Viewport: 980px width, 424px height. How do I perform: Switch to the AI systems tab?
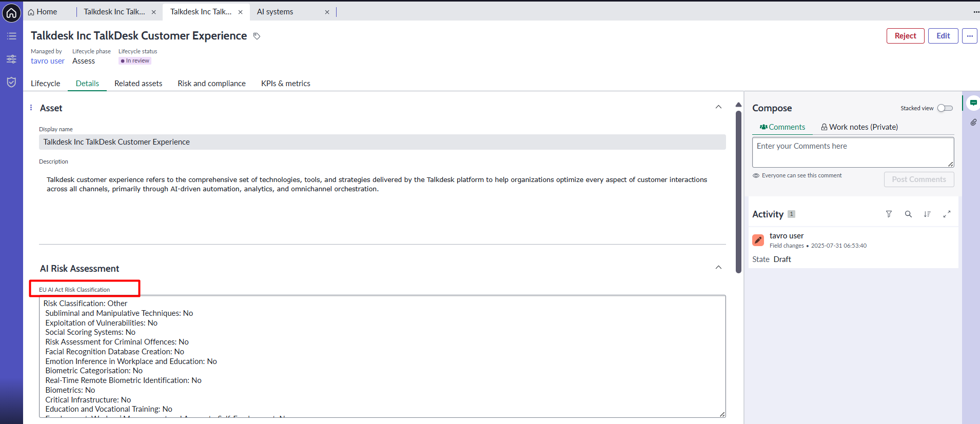(x=275, y=12)
